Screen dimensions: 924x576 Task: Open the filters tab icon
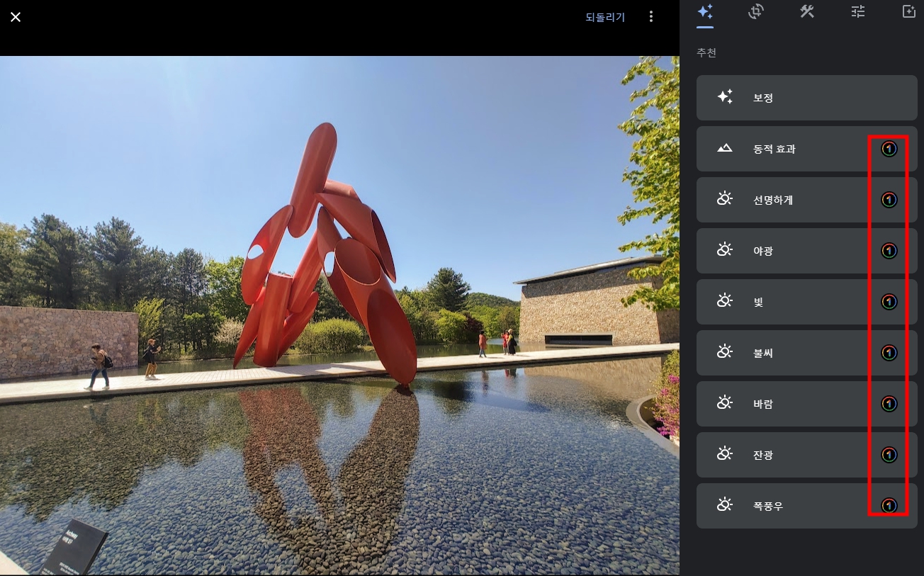909,11
